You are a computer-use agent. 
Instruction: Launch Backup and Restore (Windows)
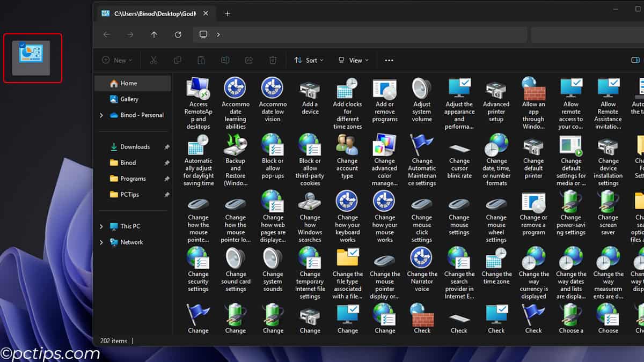[236, 158]
